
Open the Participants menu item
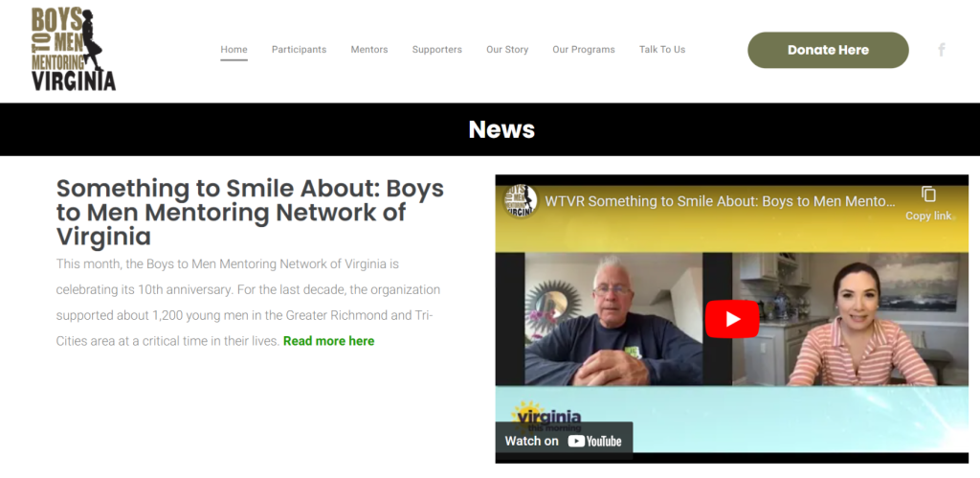click(299, 50)
